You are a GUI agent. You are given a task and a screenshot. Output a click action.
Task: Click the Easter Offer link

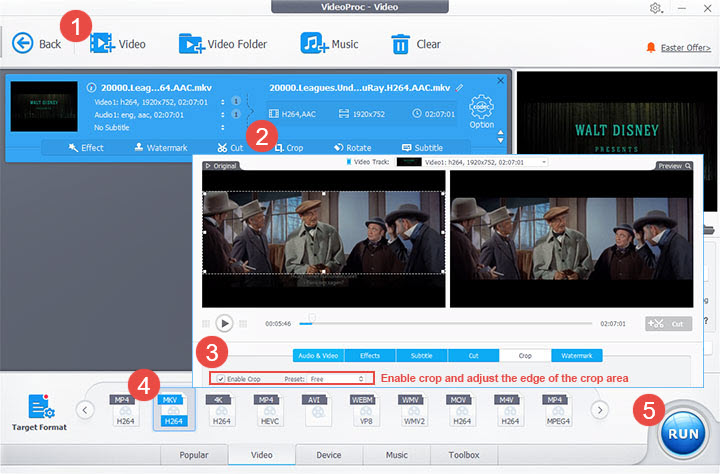686,48
